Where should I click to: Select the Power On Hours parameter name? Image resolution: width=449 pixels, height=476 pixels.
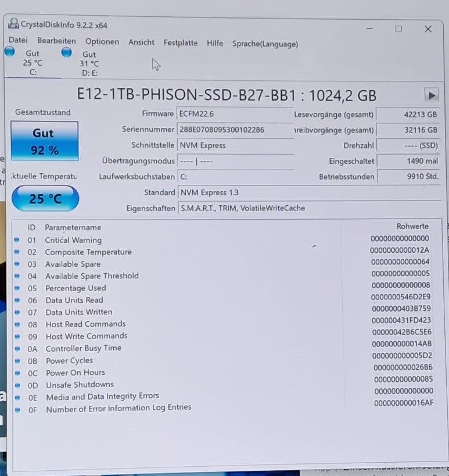pyautogui.click(x=76, y=373)
